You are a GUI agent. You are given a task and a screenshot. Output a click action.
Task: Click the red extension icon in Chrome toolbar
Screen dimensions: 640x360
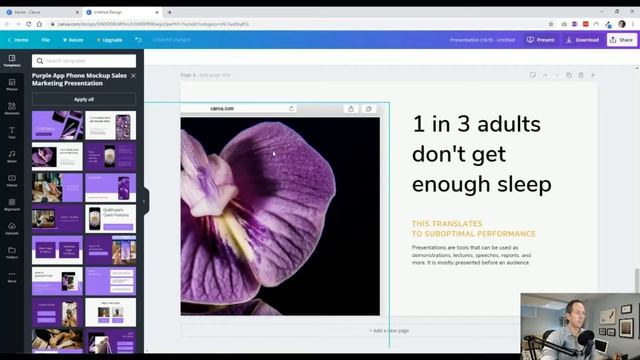(585, 24)
